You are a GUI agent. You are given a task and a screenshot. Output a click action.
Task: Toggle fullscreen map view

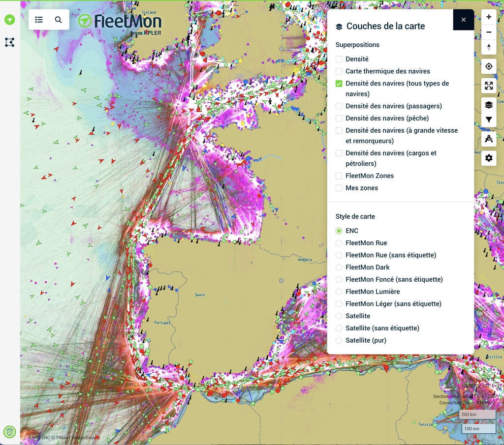488,86
